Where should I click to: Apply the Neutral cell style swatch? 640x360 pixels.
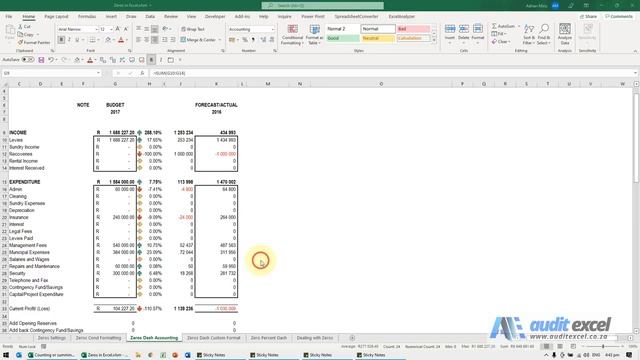pyautogui.click(x=378, y=38)
